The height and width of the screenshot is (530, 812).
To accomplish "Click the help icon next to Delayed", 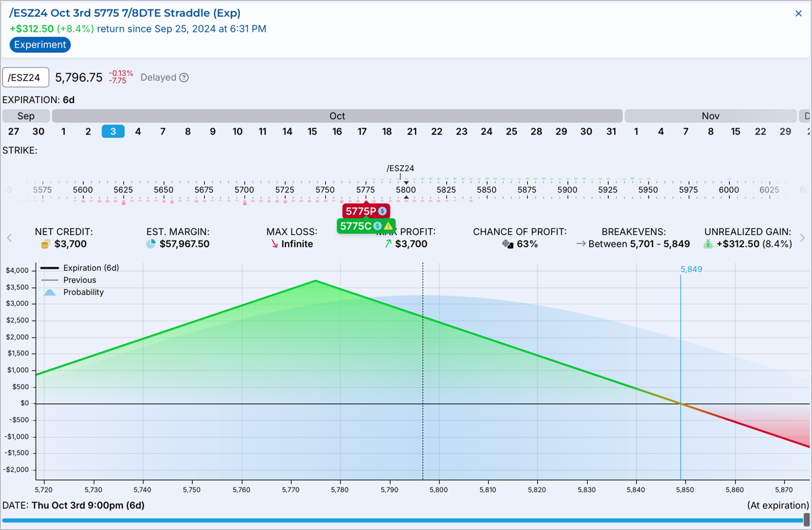I will pyautogui.click(x=184, y=77).
